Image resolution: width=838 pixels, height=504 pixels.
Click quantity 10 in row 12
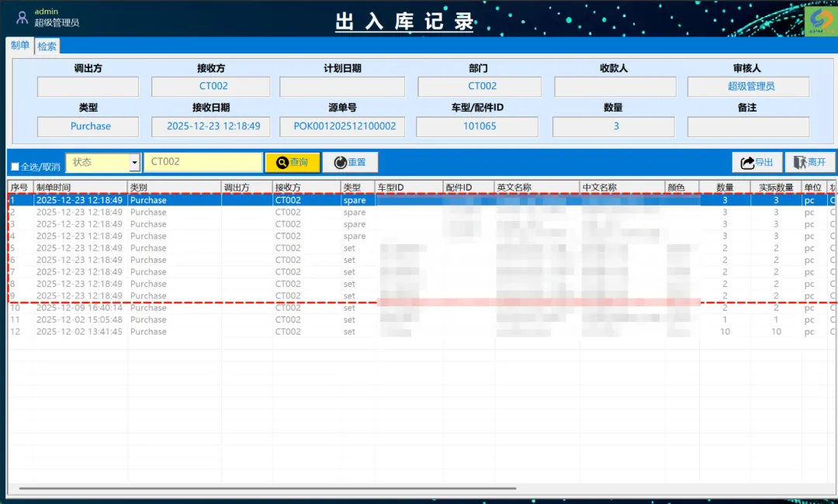point(725,332)
